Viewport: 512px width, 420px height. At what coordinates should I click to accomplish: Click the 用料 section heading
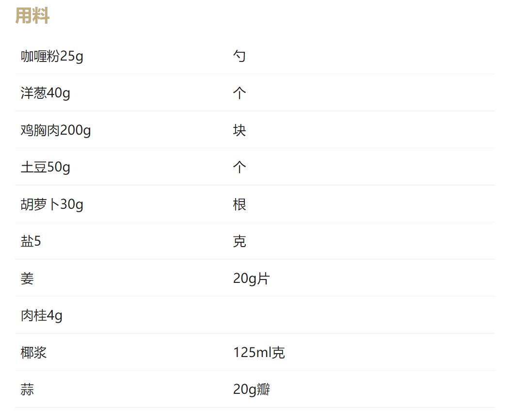click(x=32, y=16)
